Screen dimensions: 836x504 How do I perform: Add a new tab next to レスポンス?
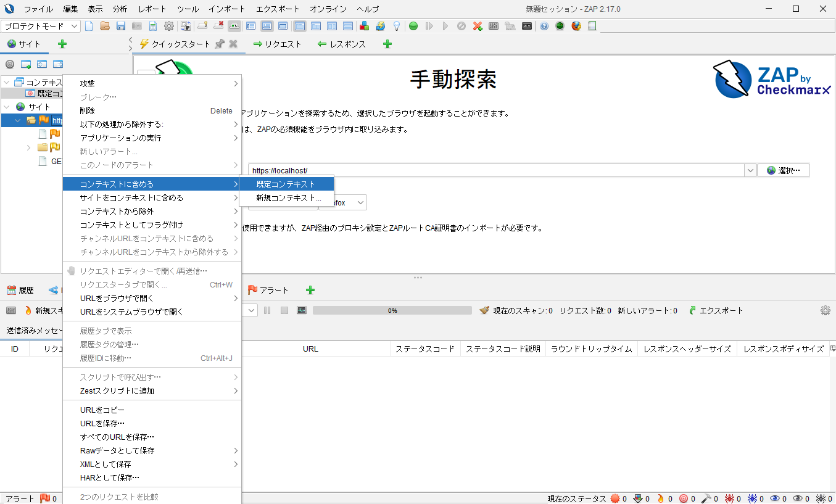(x=387, y=44)
